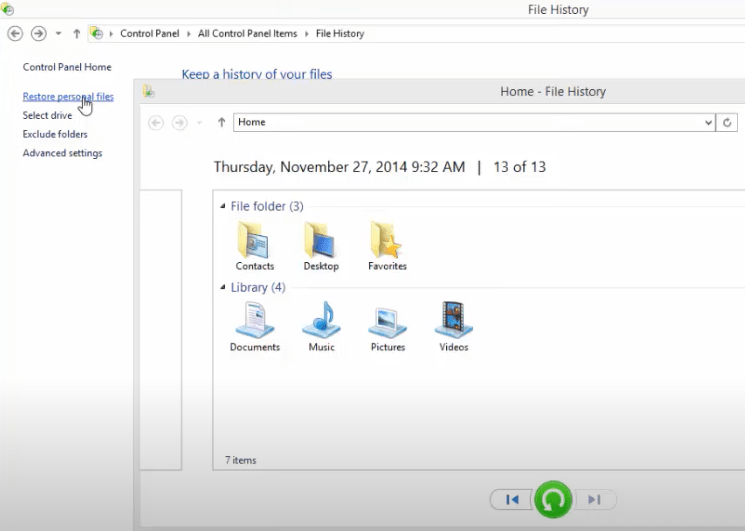
Task: Go to previous file version
Action: 512,499
